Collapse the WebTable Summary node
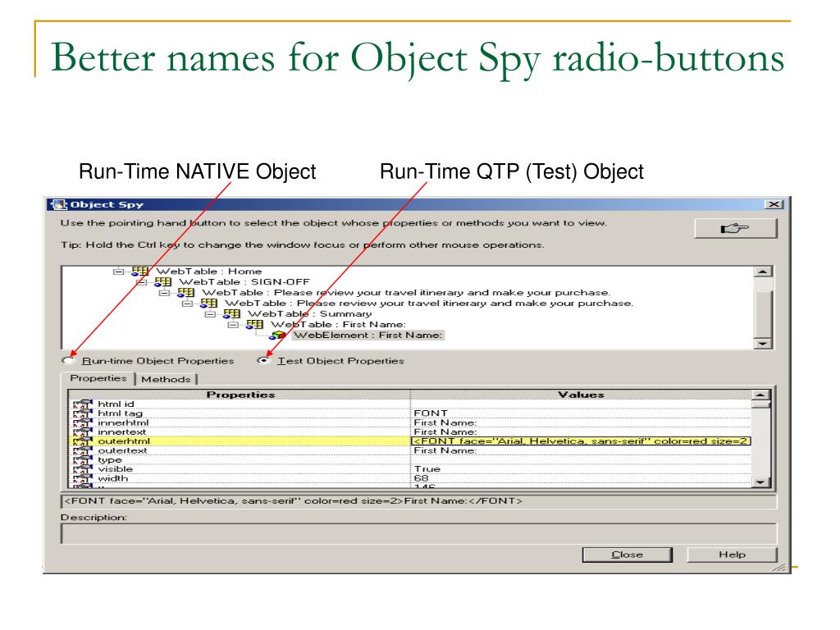This screenshot has width=840, height=630. [208, 314]
